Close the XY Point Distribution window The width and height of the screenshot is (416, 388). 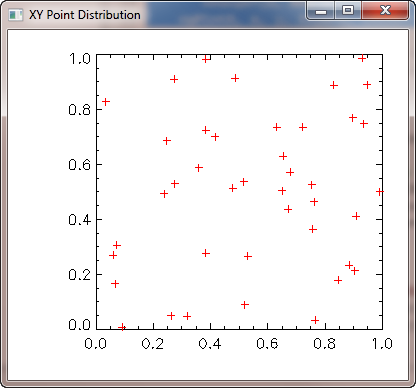[x=385, y=11]
